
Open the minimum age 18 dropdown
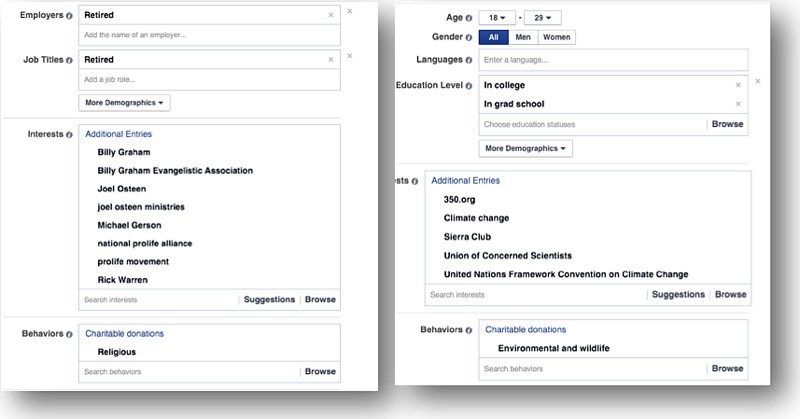click(x=497, y=18)
